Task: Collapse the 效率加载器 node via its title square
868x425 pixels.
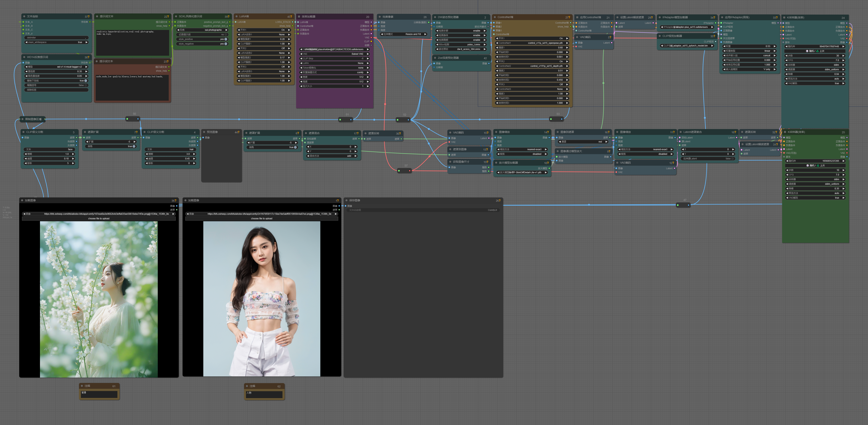Action: pyautogui.click(x=299, y=17)
